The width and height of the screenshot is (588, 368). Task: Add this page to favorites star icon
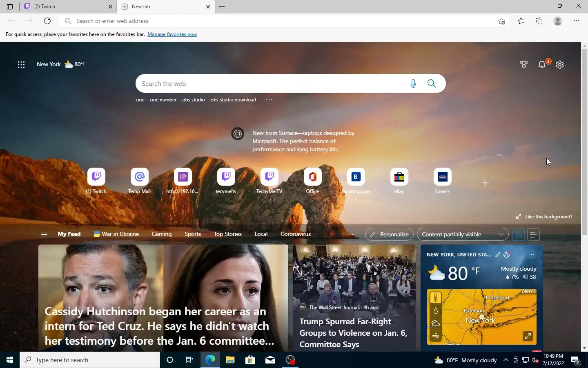coord(501,21)
